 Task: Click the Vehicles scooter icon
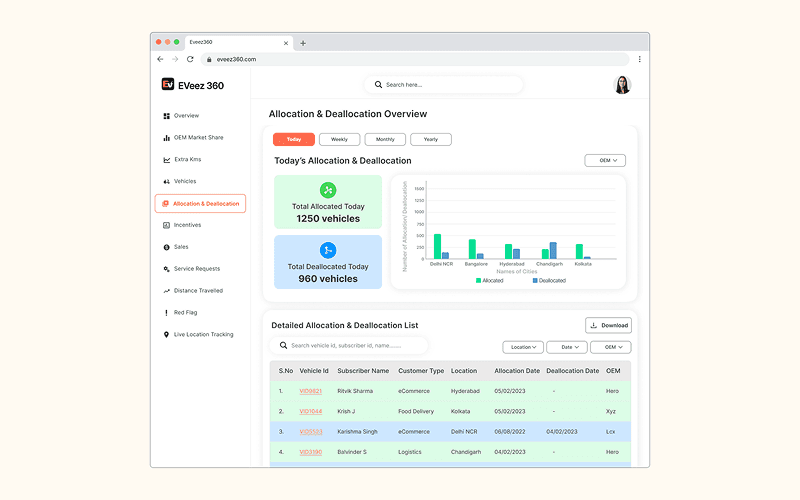[166, 182]
